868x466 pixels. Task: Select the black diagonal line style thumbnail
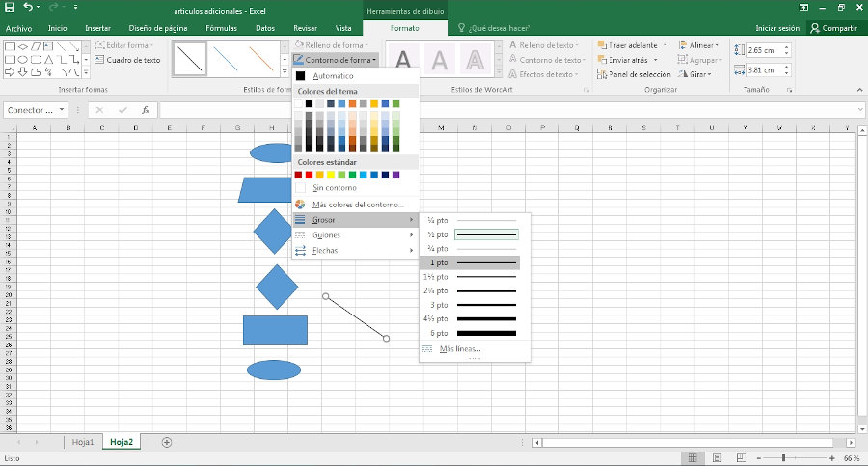click(190, 59)
